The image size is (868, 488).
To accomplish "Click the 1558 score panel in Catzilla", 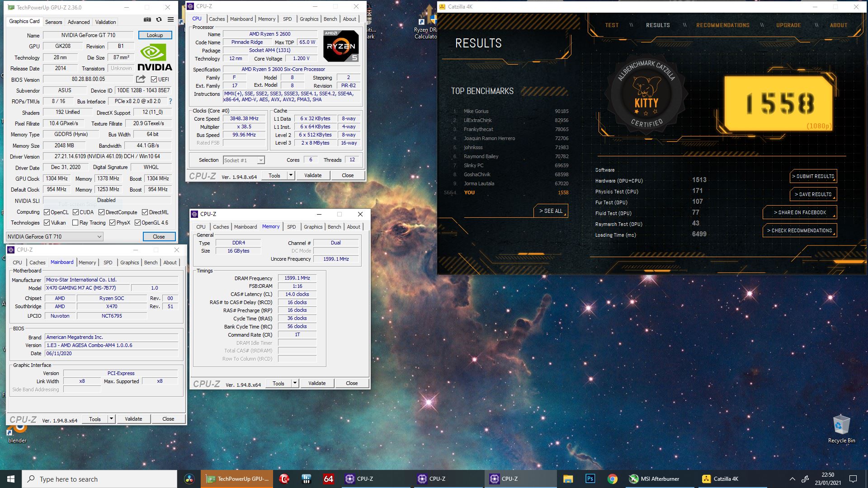I will pyautogui.click(x=778, y=103).
